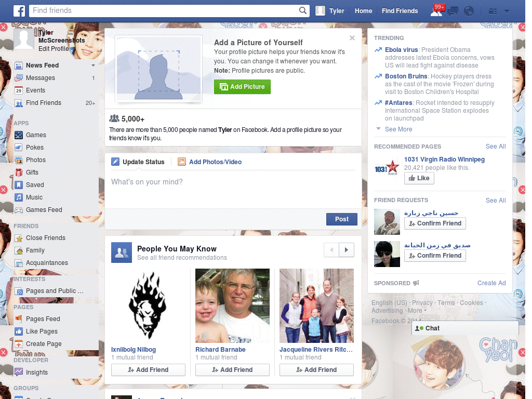
Task: Click the Events calendar icon
Action: coord(19,90)
